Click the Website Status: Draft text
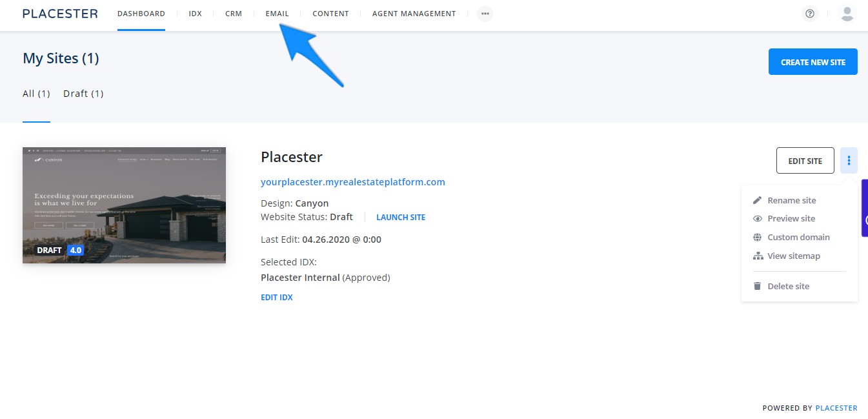Image resolution: width=868 pixels, height=419 pixels. [307, 217]
